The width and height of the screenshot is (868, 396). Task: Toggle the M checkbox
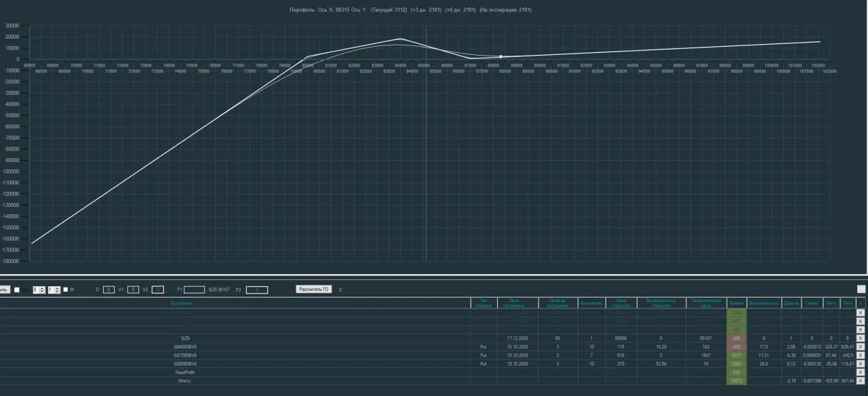point(66,290)
